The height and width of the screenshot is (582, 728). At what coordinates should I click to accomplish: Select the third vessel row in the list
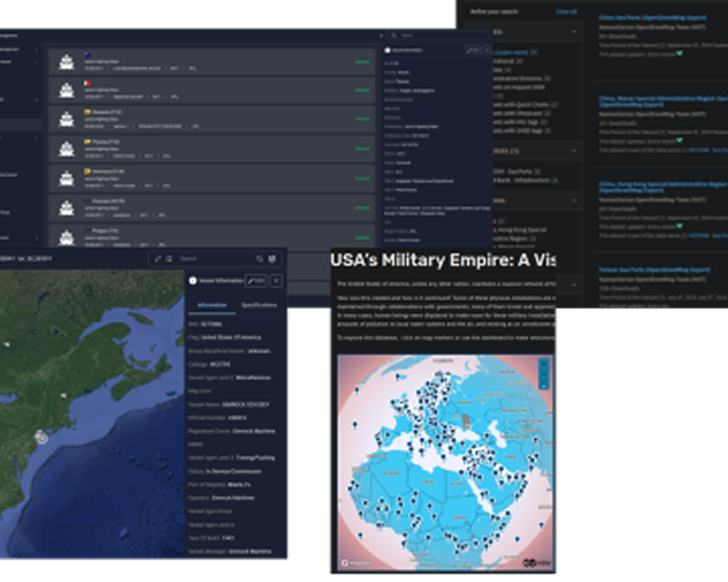pos(212,118)
